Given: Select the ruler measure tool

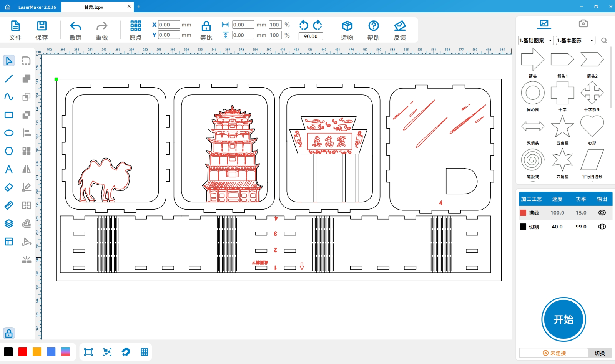Looking at the screenshot, I should (x=9, y=205).
